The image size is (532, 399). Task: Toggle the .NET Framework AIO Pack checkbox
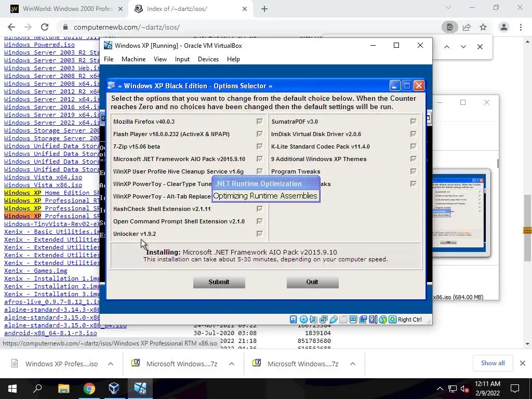pyautogui.click(x=260, y=159)
